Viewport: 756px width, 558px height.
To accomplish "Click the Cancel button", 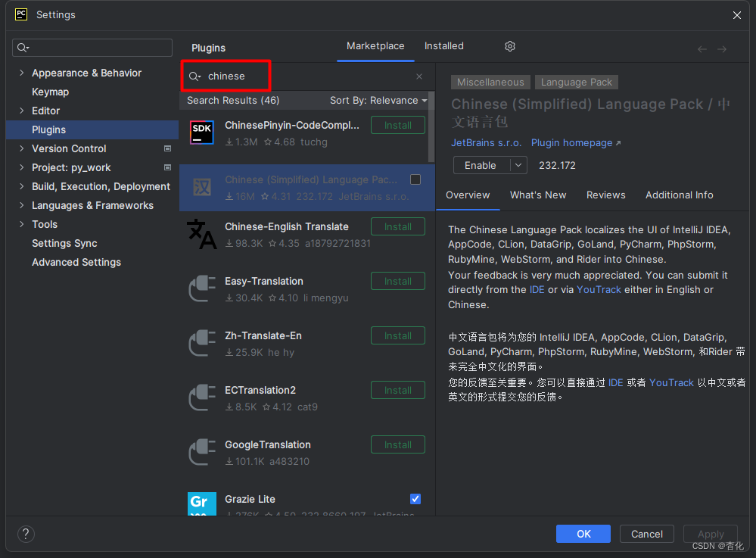I will 646,534.
